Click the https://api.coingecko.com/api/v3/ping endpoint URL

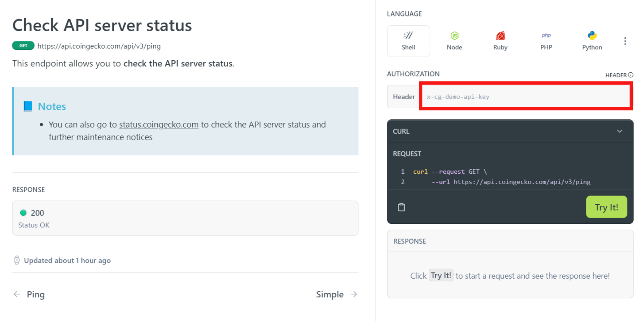[99, 46]
